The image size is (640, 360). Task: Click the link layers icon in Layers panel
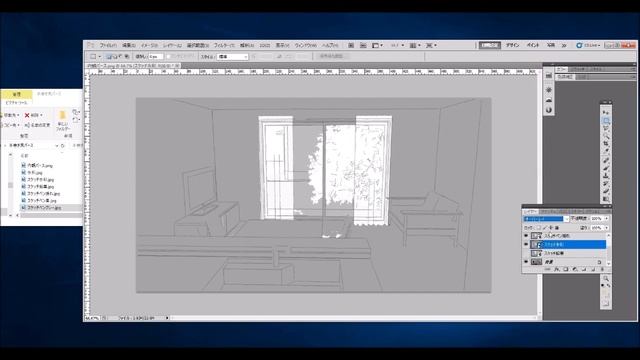(x=548, y=269)
